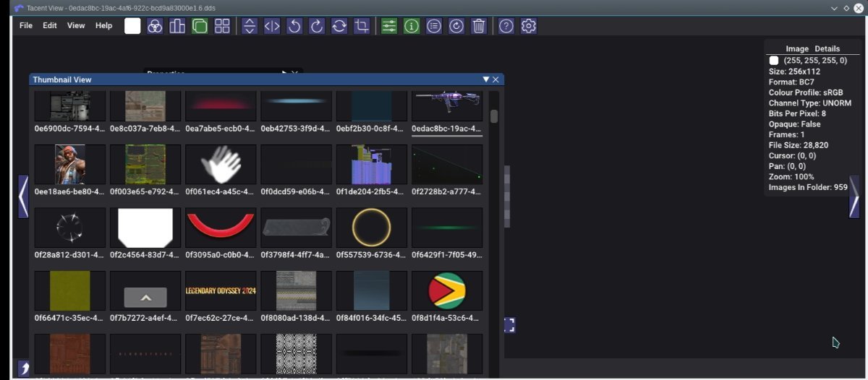This screenshot has width=868, height=380.
Task: Open the Help menu
Action: (104, 25)
